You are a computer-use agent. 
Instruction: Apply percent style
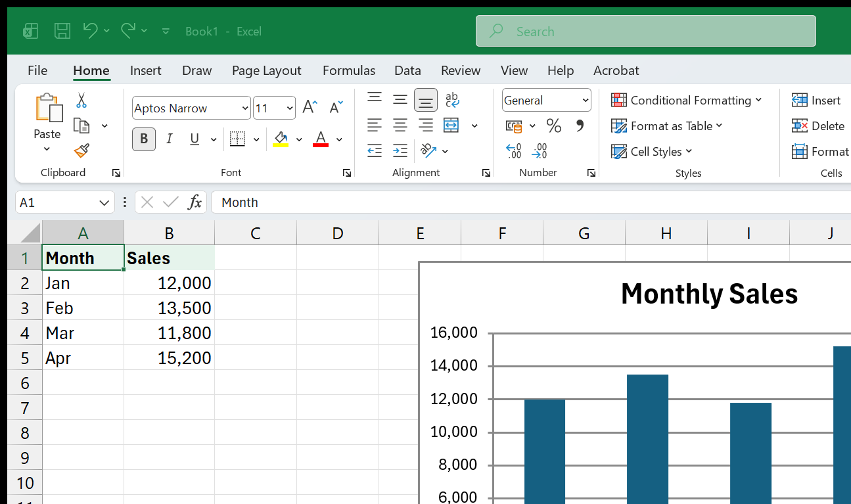[554, 126]
